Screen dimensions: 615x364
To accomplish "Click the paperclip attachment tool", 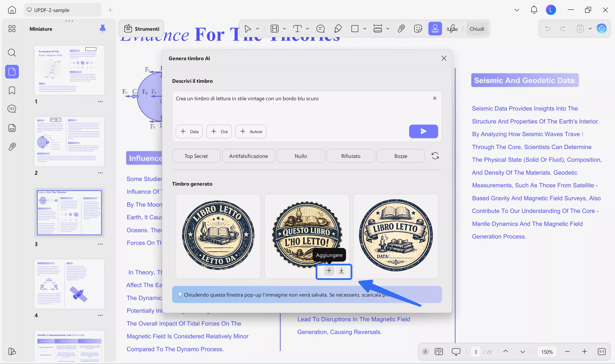I will coord(401,28).
